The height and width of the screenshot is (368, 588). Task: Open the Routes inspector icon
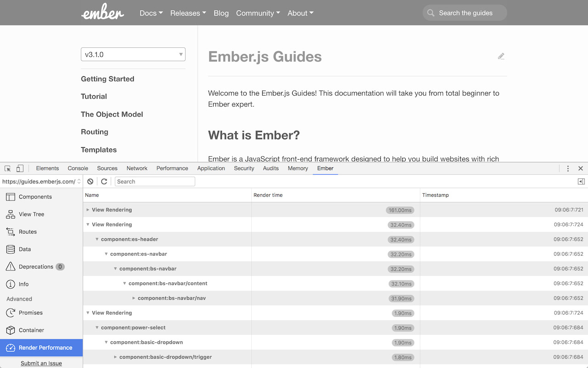click(10, 232)
